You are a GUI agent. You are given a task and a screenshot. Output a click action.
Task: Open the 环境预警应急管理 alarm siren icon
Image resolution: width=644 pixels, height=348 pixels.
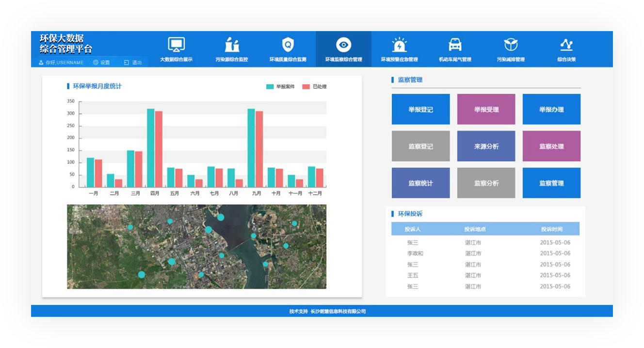399,45
